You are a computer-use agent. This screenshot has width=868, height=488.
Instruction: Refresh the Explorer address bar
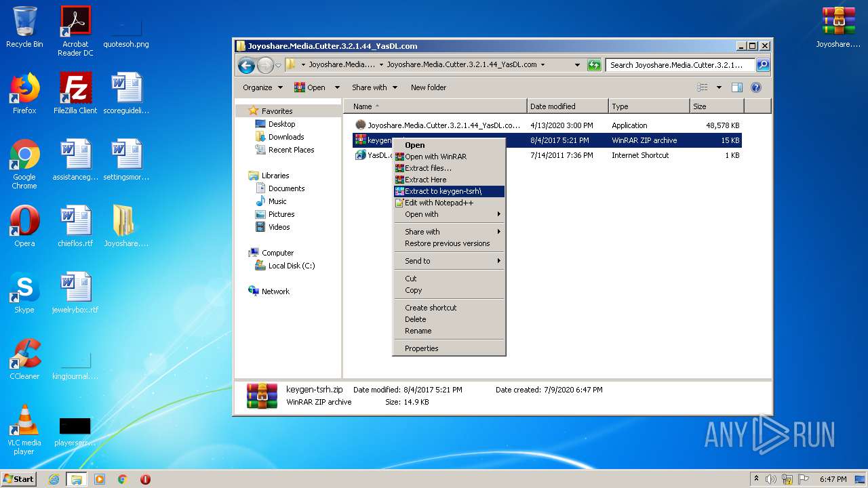click(594, 65)
